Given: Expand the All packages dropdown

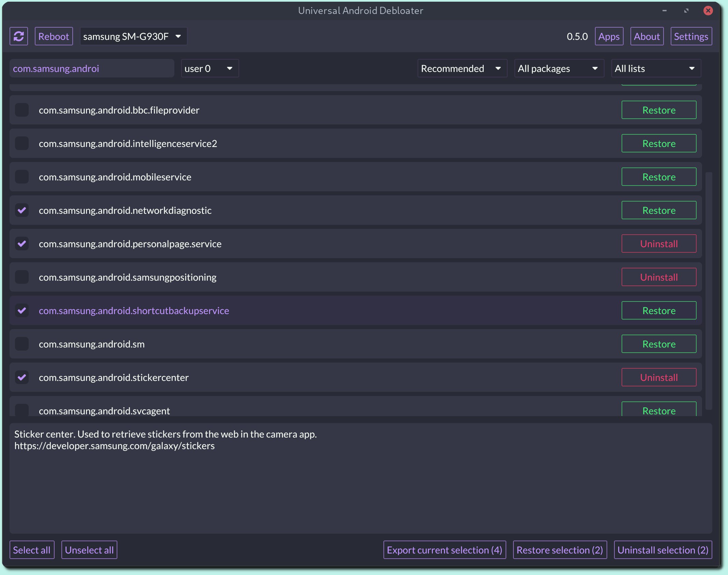Looking at the screenshot, I should pyautogui.click(x=558, y=69).
